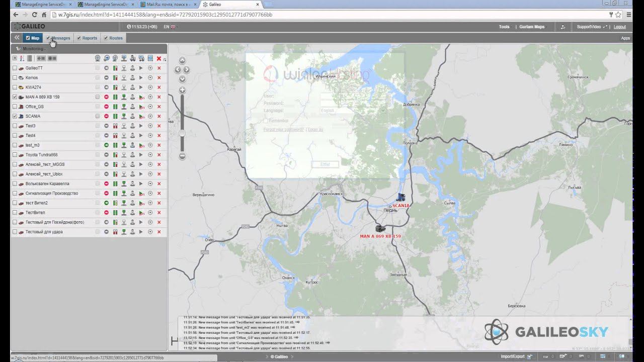Uncheck the SCANIA unit checkbox

pyautogui.click(x=15, y=116)
